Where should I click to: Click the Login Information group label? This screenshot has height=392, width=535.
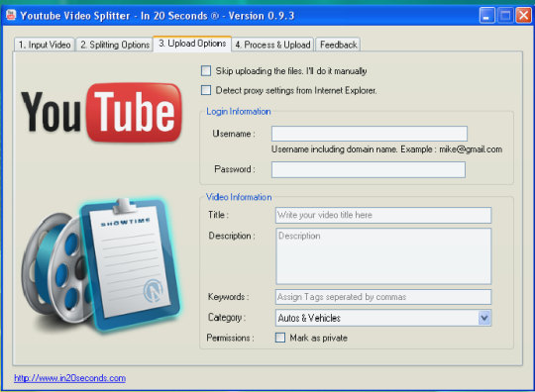coord(239,112)
